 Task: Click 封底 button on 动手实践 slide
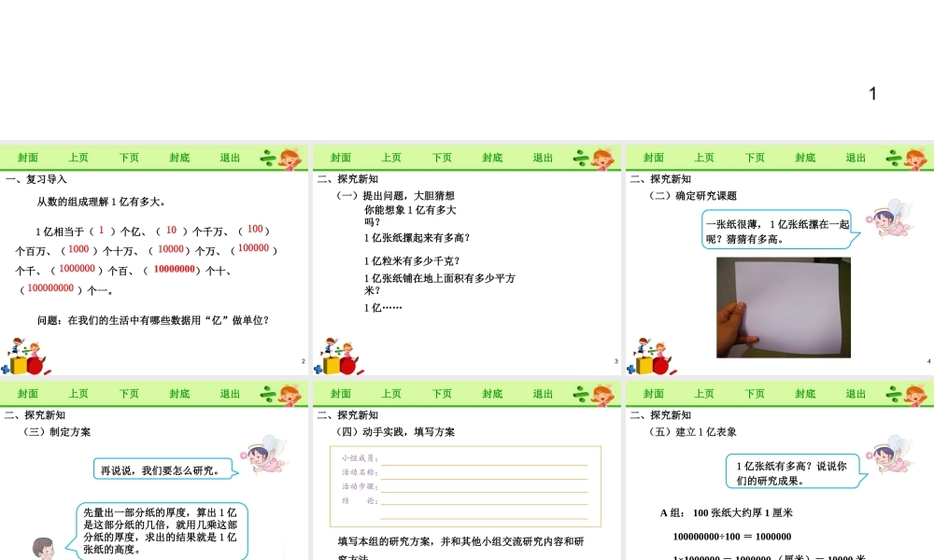click(x=492, y=393)
